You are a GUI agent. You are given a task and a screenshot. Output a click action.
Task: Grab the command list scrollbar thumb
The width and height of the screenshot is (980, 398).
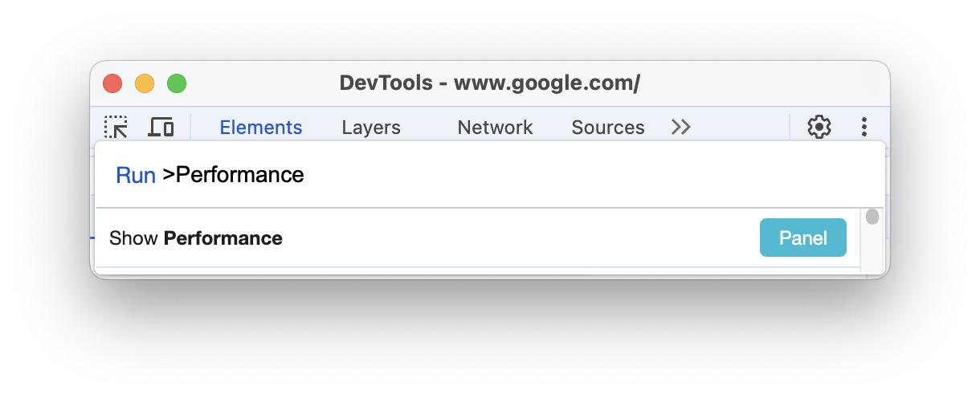pos(872,217)
